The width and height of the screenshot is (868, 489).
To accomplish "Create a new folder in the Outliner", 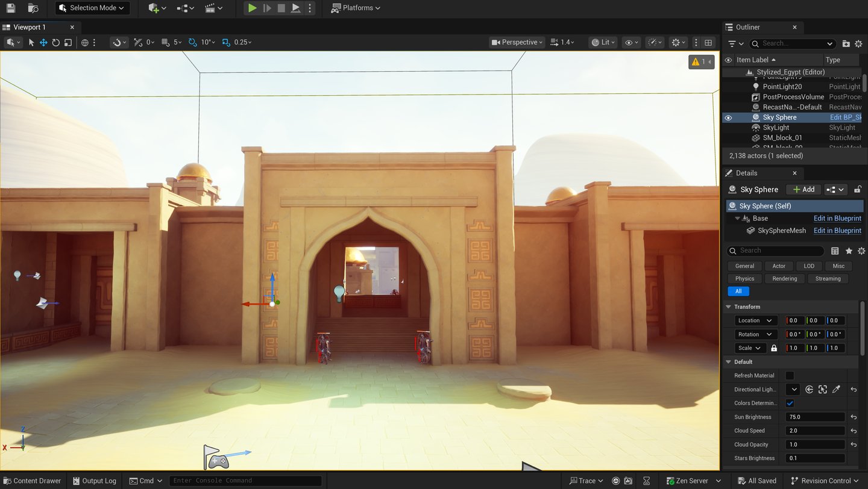I will pos(846,43).
